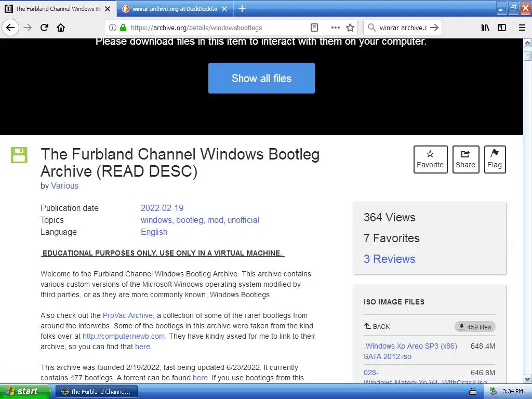
Task: Collapse ISO file list with BACK
Action: [377, 326]
